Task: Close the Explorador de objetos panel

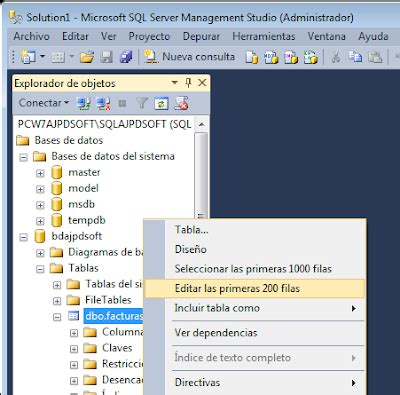Action: (202, 82)
